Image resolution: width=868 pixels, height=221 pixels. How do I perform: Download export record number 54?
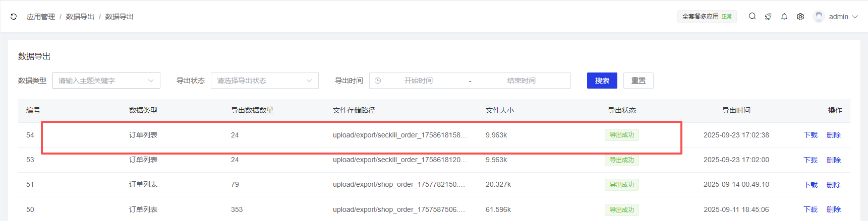[810, 135]
